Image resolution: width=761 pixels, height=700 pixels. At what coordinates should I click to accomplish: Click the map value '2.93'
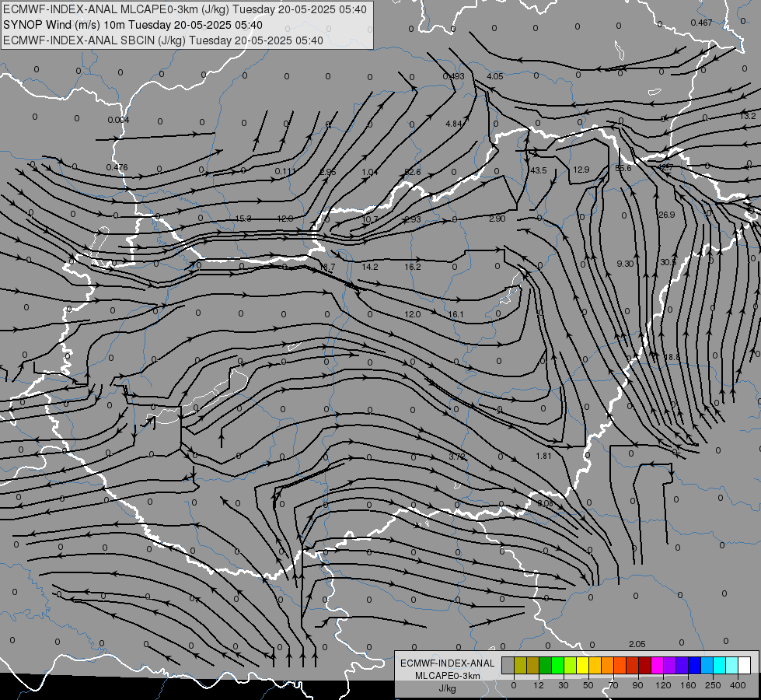pyautogui.click(x=413, y=219)
